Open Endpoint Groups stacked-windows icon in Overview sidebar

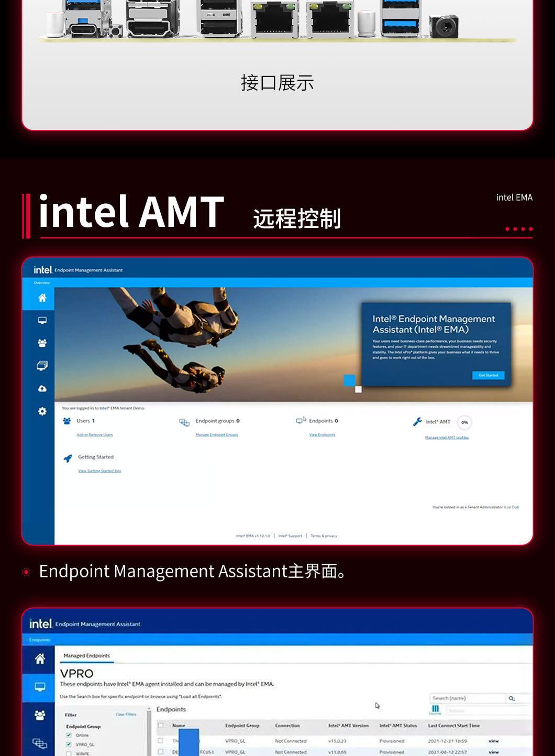[42, 366]
